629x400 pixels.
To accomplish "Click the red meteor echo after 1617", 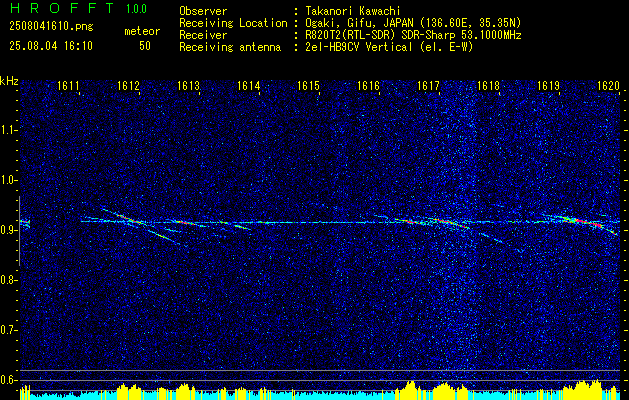I will tap(448, 221).
